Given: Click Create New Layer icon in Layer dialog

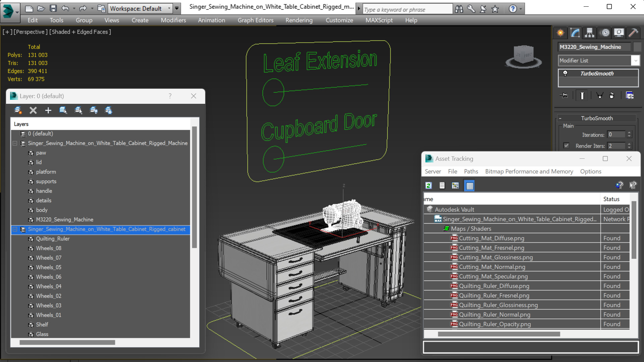Looking at the screenshot, I should (x=18, y=110).
